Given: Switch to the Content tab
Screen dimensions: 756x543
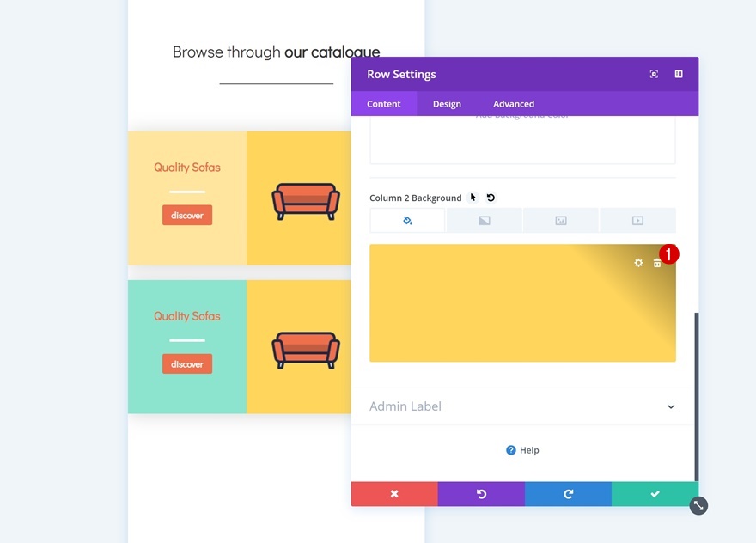Looking at the screenshot, I should (x=384, y=104).
